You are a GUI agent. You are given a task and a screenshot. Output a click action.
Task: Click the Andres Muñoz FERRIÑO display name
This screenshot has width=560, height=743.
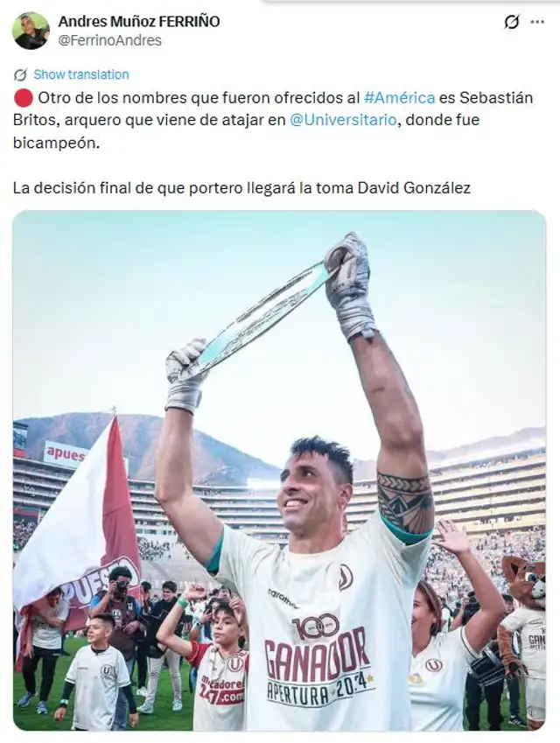pyautogui.click(x=139, y=21)
